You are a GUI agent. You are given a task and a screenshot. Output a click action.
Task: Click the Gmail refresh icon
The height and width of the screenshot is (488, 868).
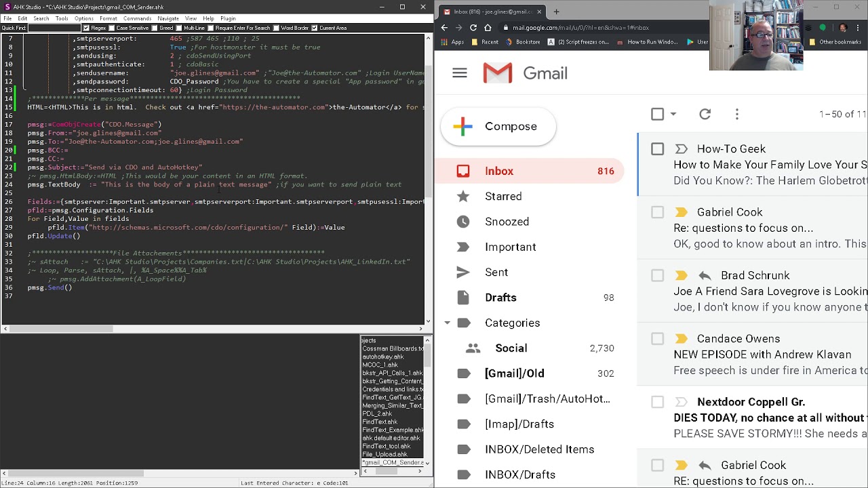click(705, 115)
